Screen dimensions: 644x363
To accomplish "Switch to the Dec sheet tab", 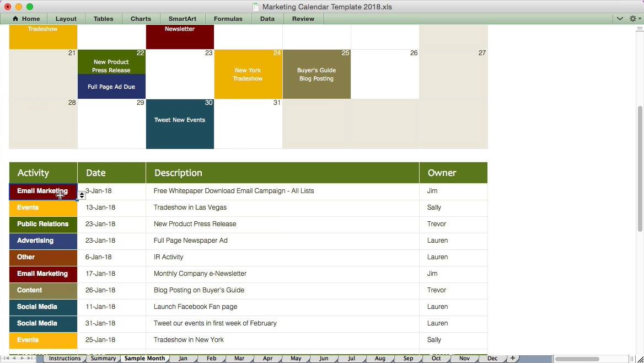I will (x=492, y=359).
